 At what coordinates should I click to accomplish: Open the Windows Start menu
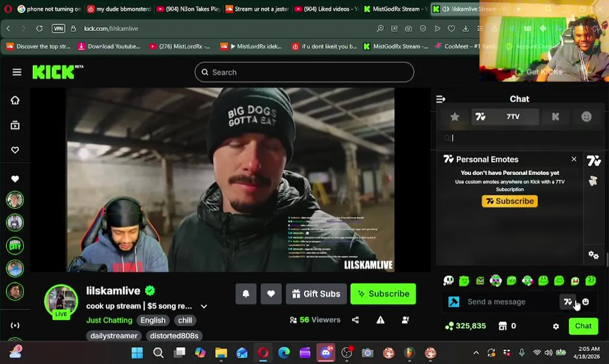coord(137,353)
